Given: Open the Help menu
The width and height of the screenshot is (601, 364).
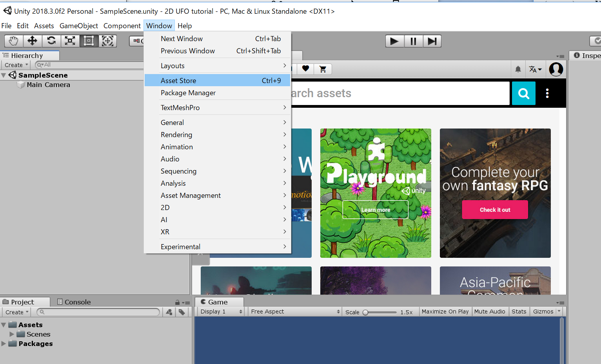Looking at the screenshot, I should pos(185,25).
